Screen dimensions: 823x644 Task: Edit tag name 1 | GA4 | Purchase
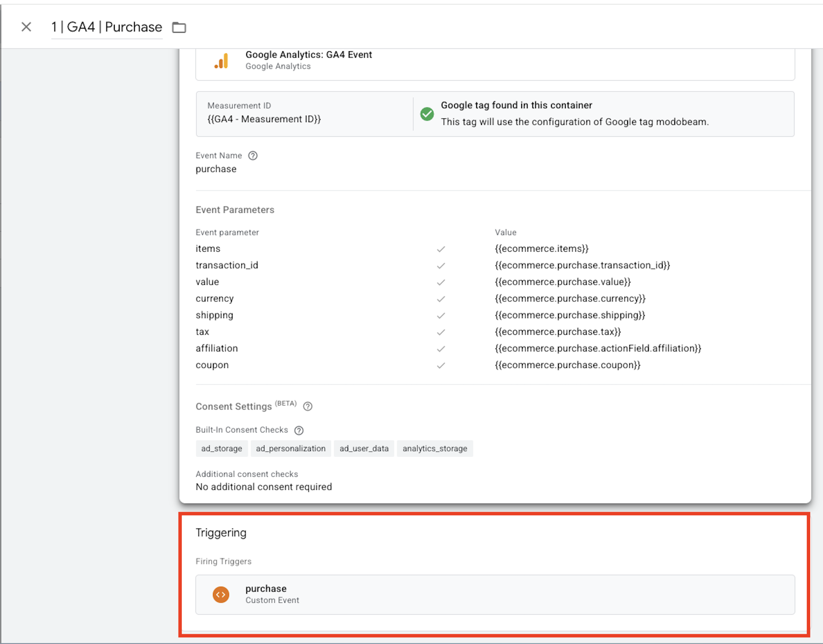point(106,27)
